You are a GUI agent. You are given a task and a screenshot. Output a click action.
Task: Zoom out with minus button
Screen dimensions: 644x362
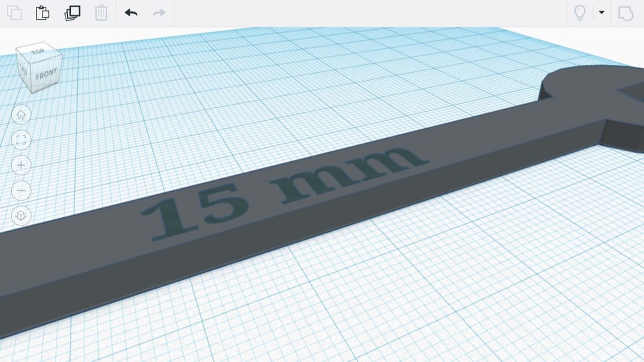tap(21, 190)
